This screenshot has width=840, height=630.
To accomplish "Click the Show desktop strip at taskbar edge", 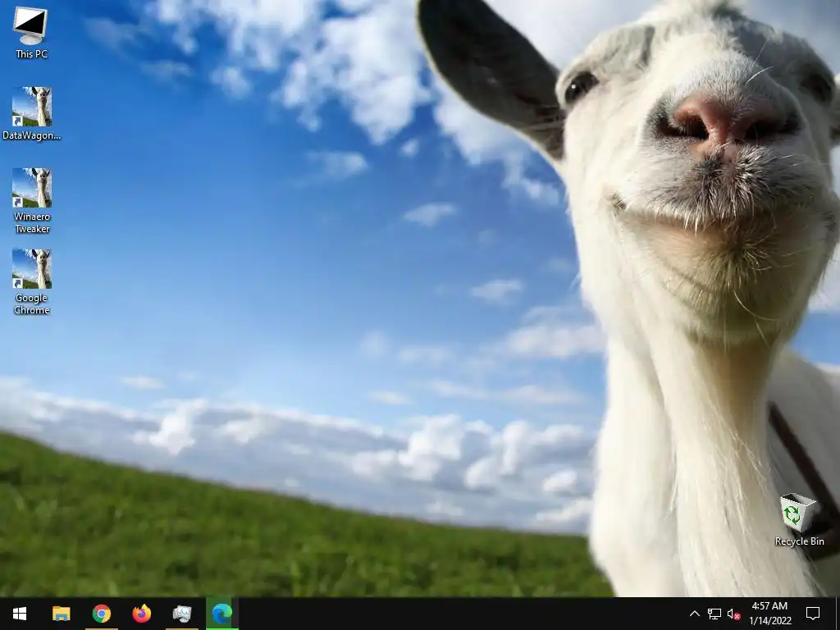I will 838,614.
